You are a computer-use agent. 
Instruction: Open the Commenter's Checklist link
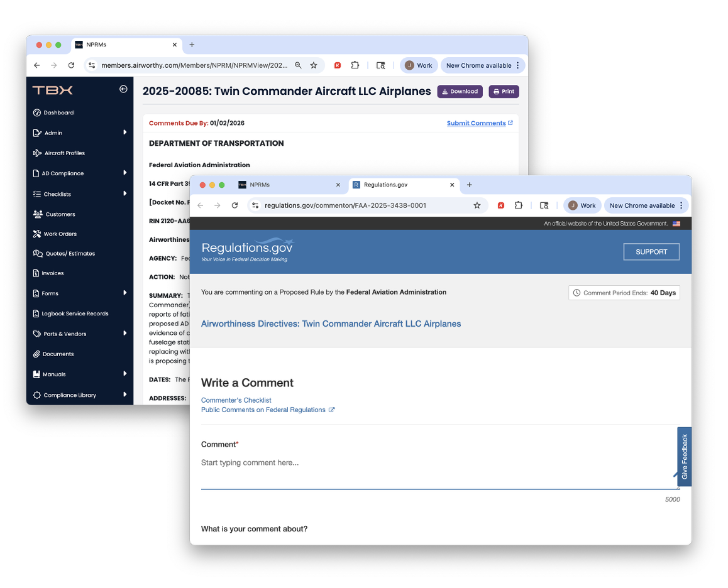(x=236, y=400)
